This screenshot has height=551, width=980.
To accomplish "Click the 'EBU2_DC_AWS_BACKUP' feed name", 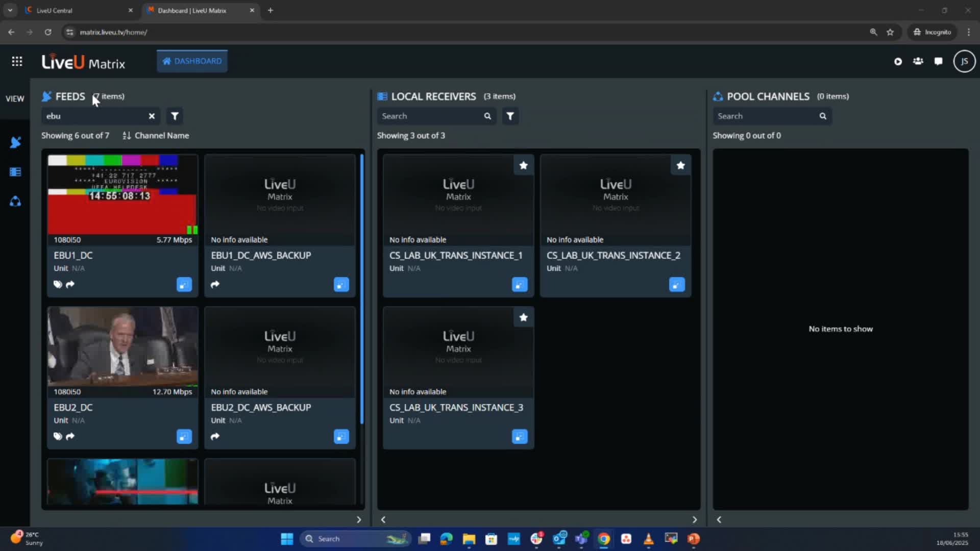I will coord(261,408).
